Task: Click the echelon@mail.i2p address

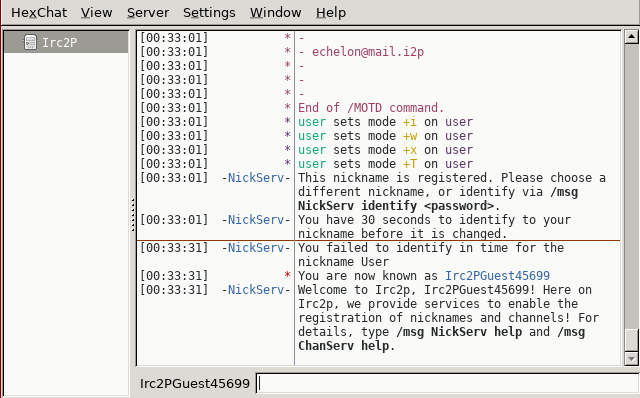Action: (368, 52)
